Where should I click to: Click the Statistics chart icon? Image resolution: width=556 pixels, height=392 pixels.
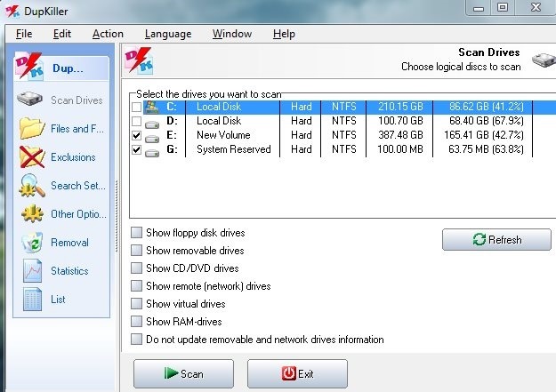[32, 270]
